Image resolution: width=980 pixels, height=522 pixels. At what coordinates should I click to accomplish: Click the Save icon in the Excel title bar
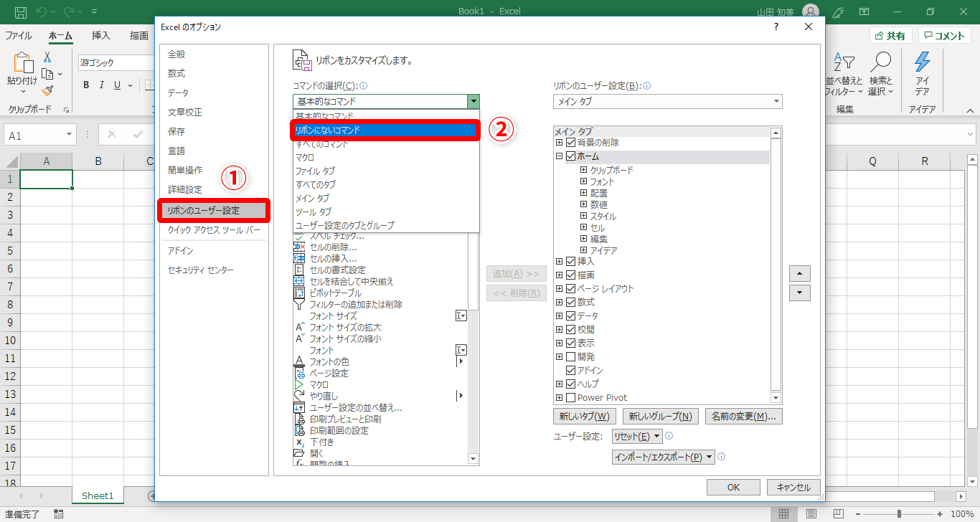point(21,11)
